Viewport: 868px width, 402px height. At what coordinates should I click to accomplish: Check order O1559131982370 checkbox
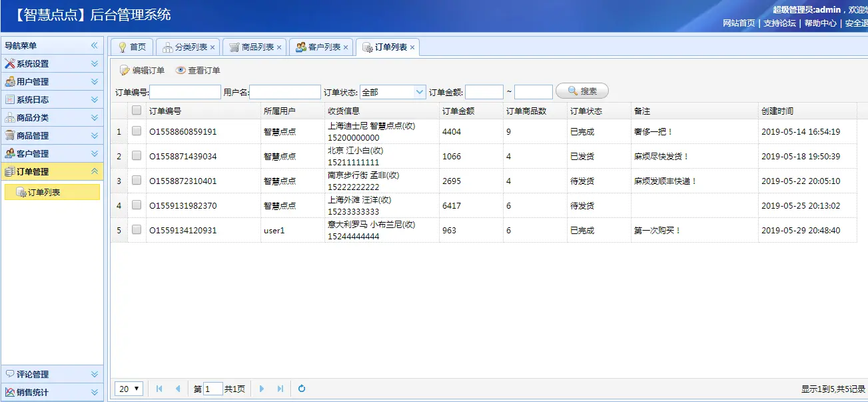point(137,205)
